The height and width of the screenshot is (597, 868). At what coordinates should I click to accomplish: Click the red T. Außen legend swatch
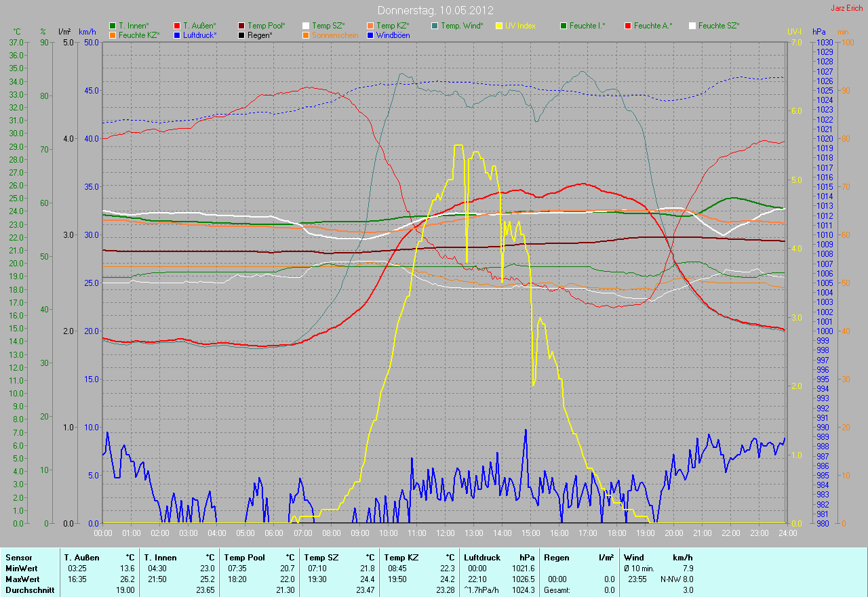177,26
